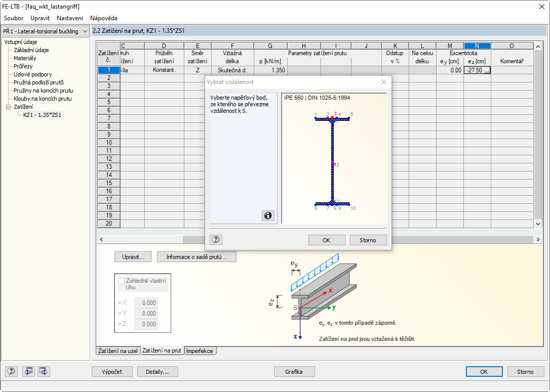
Task: Click column D header above Průběh zatížení
Action: [x=164, y=46]
